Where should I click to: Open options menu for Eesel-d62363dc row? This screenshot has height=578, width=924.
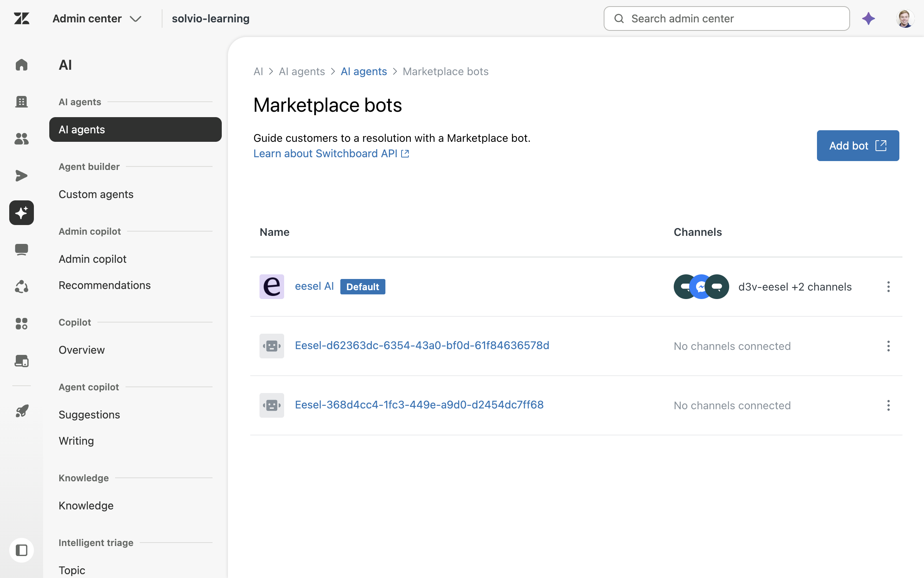[x=889, y=346]
